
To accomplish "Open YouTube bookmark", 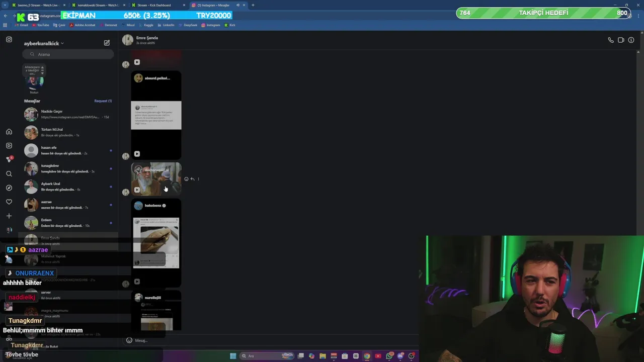I will pos(40,25).
